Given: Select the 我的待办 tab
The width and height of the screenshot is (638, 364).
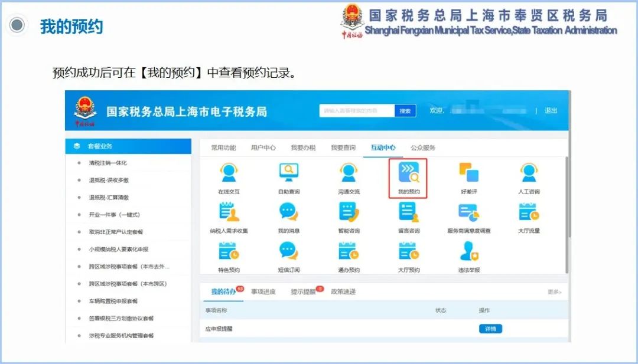Looking at the screenshot, I should pyautogui.click(x=223, y=291).
